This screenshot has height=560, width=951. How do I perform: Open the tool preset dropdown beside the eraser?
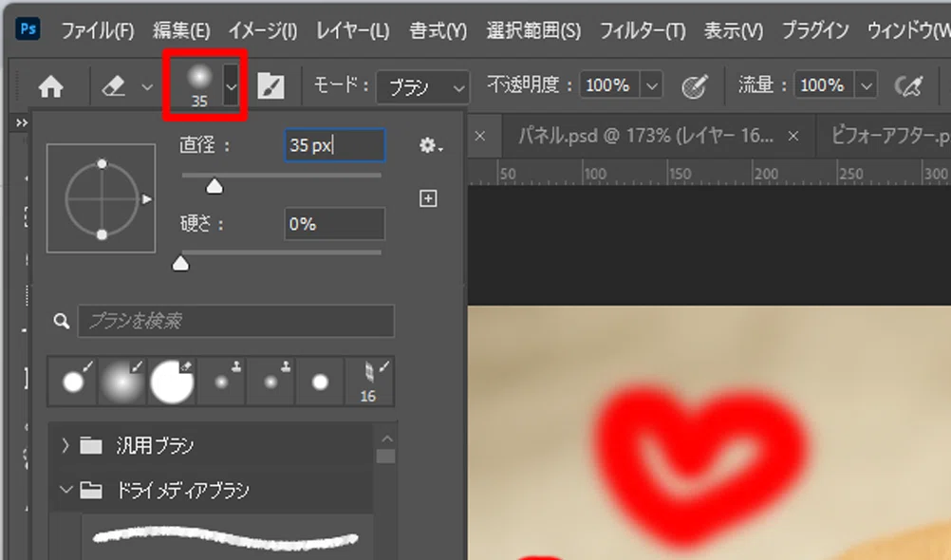click(147, 87)
